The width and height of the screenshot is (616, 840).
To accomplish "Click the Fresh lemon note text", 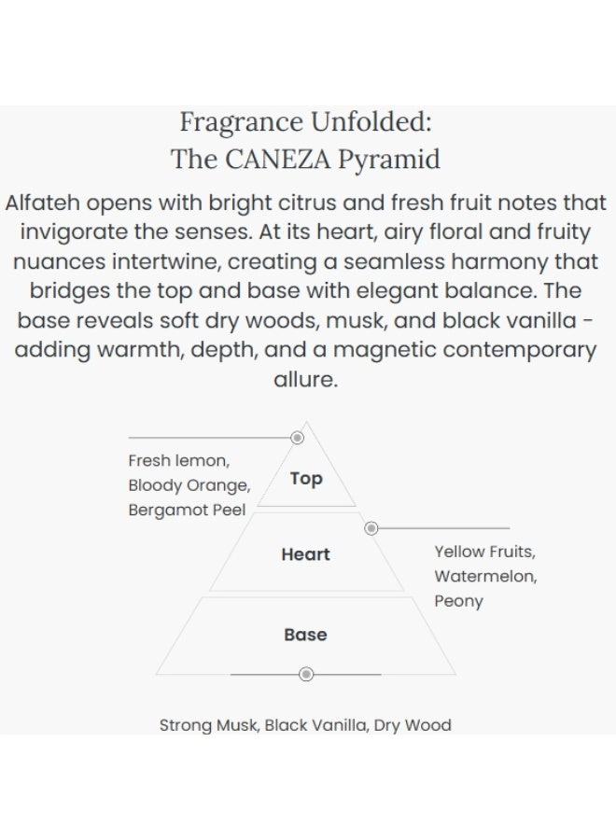I will coord(179,461).
